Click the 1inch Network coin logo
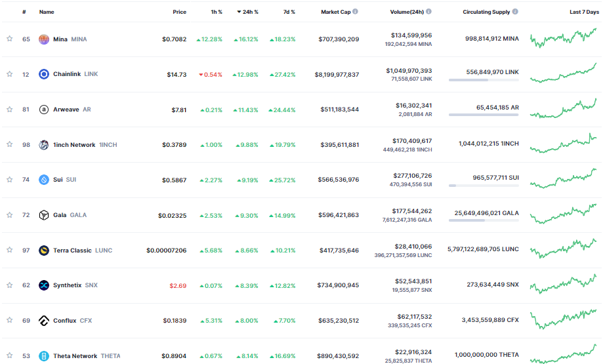This screenshot has width=603, height=364. tap(44, 145)
